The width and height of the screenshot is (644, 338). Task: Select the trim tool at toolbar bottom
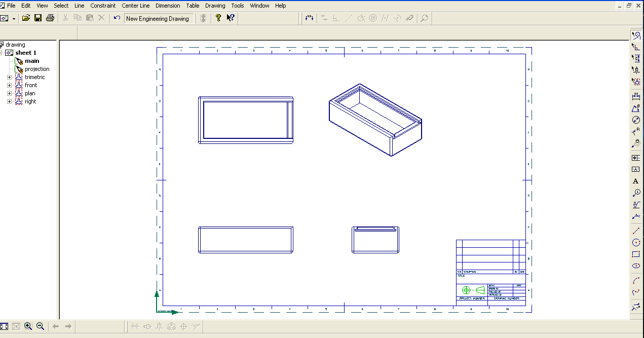(x=636, y=307)
